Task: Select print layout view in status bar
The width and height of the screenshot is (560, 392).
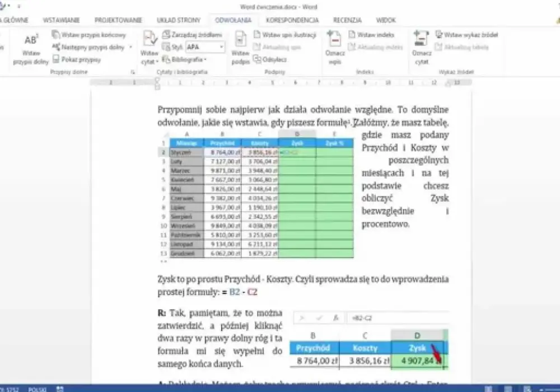Action: pyautogui.click(x=508, y=389)
